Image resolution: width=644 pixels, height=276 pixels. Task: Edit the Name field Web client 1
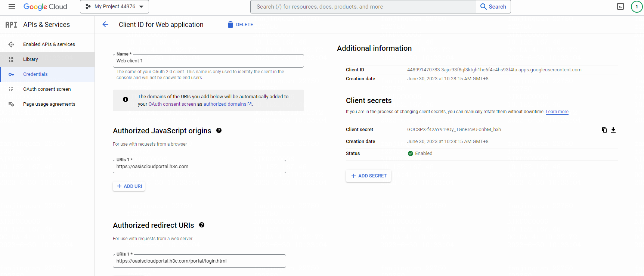(x=208, y=61)
